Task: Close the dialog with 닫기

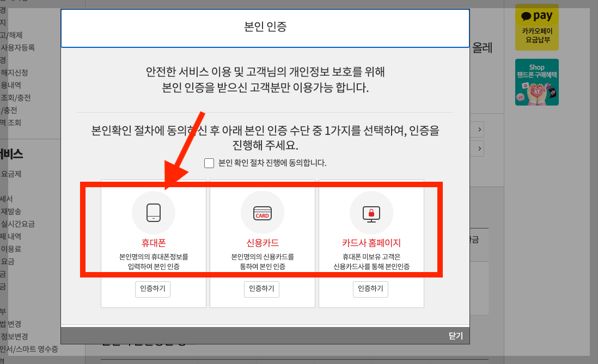Action: (x=455, y=336)
